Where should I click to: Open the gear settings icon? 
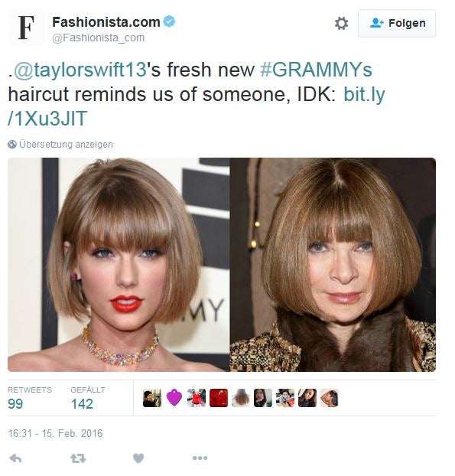(341, 24)
